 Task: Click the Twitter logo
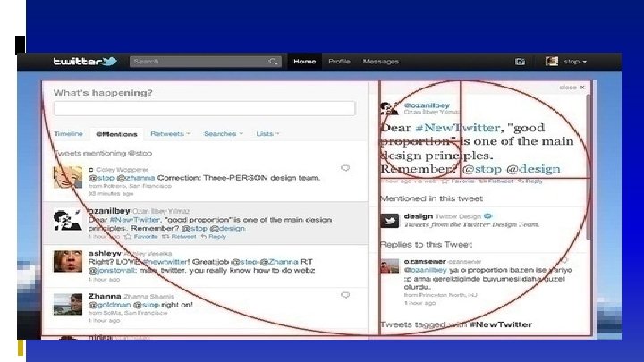pyautogui.click(x=85, y=61)
